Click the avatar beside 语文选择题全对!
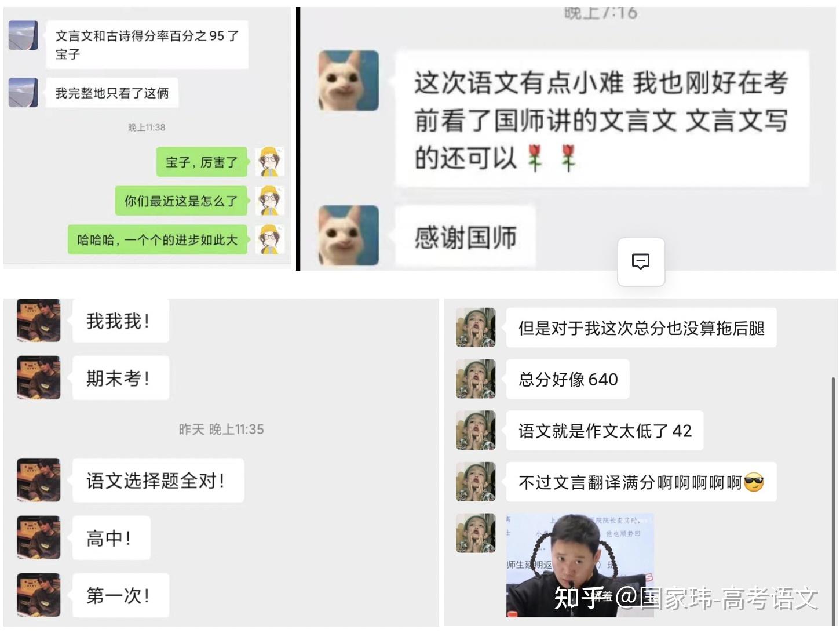The width and height of the screenshot is (840, 633). point(38,480)
